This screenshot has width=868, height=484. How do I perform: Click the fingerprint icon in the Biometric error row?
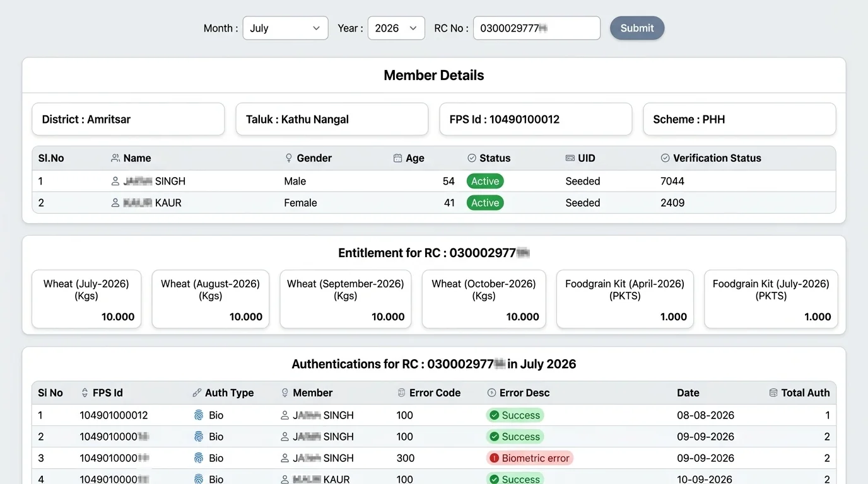click(199, 458)
